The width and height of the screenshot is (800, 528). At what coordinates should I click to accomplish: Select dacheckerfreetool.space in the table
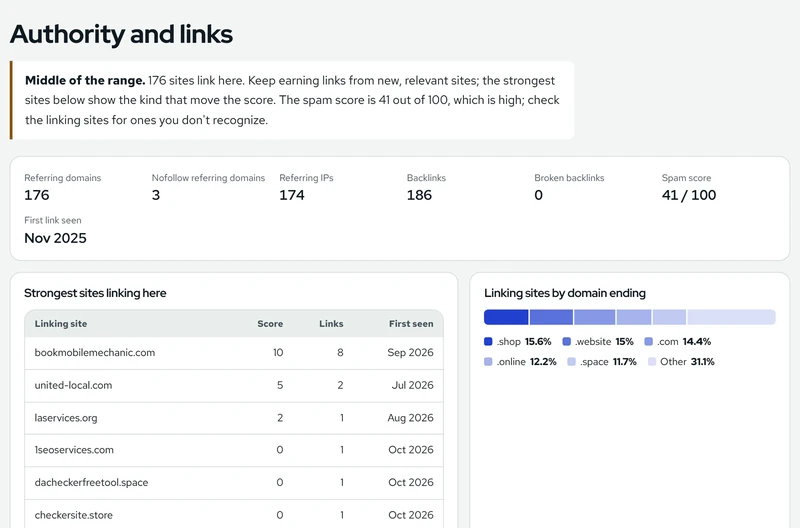pyautogui.click(x=91, y=483)
